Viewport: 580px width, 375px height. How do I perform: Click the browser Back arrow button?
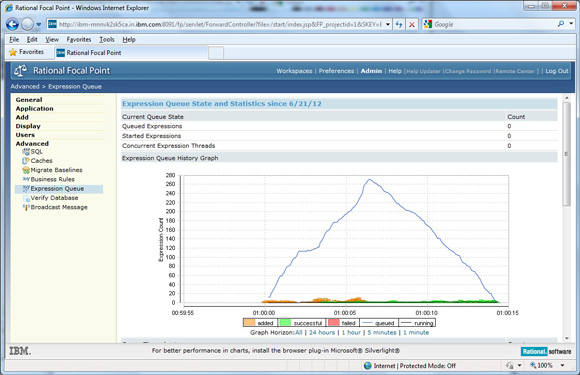coord(12,24)
